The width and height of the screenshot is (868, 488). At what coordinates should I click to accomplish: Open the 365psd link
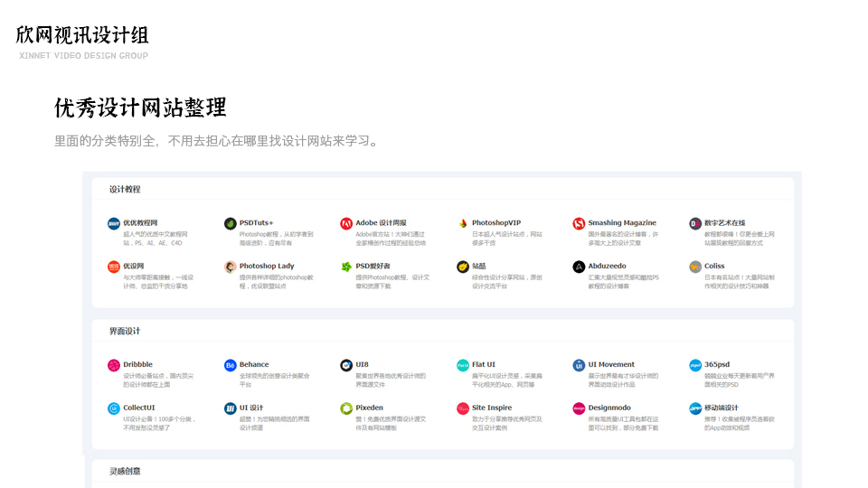click(x=716, y=364)
